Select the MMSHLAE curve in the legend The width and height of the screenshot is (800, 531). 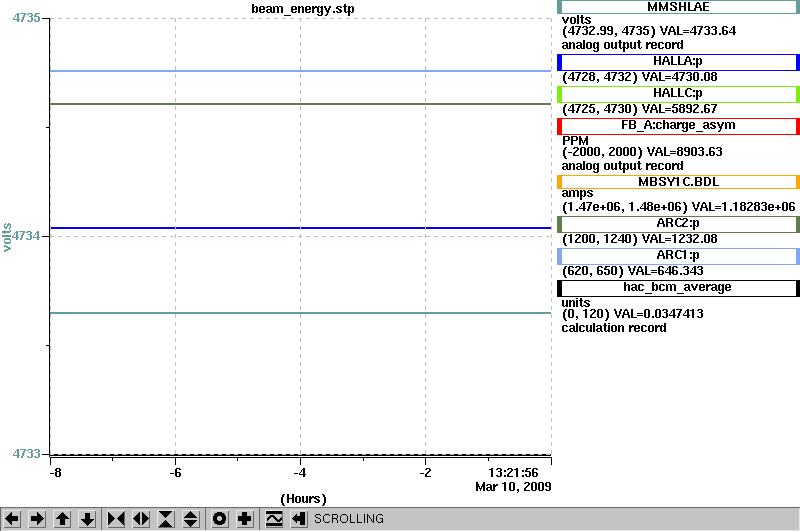point(678,7)
